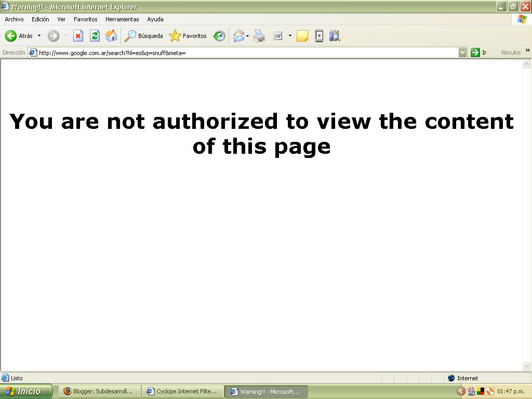Click the grey forward arrow button
The height and width of the screenshot is (399, 532).
[x=54, y=36]
